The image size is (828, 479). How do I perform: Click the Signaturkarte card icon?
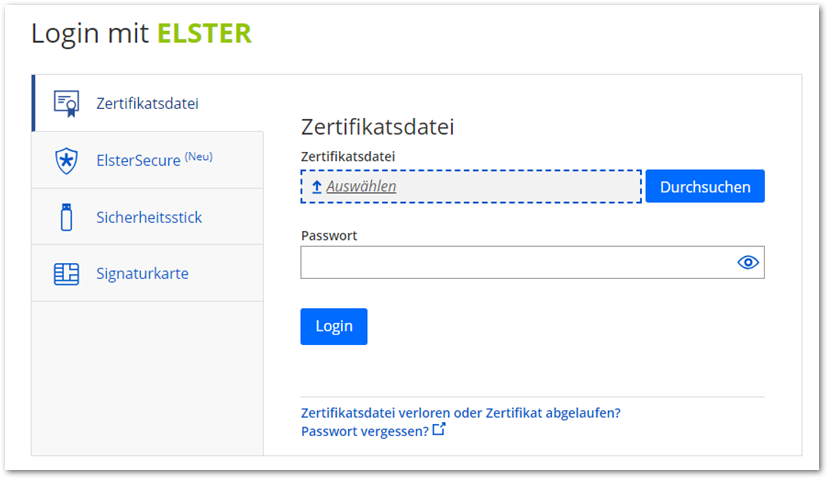pyautogui.click(x=66, y=274)
